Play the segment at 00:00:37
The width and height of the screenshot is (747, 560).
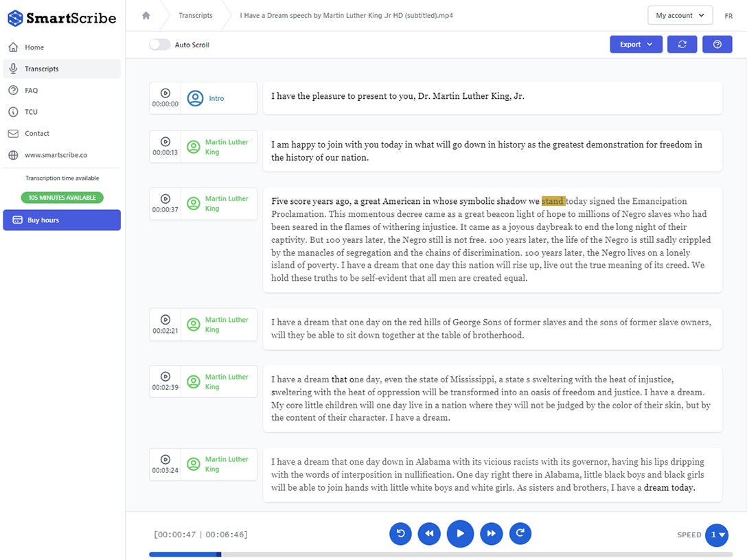coord(165,198)
